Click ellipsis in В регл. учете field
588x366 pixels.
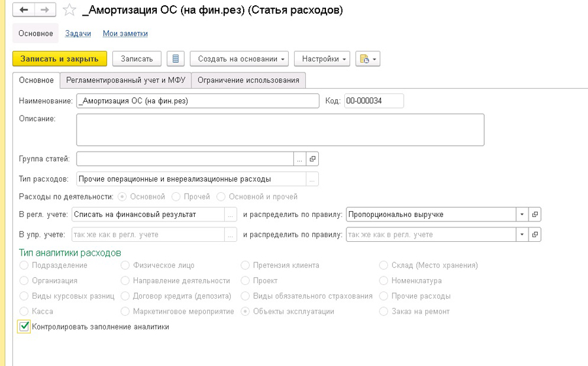(230, 214)
